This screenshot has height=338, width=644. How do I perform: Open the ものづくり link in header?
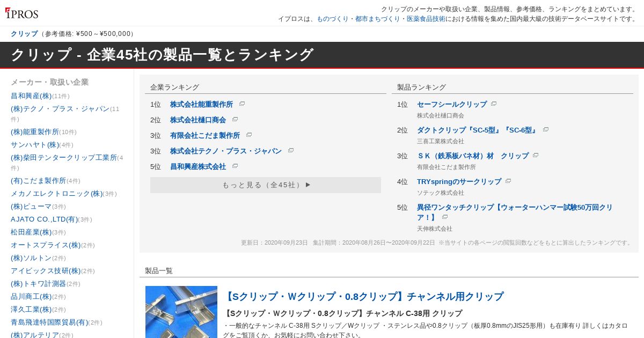pos(333,19)
